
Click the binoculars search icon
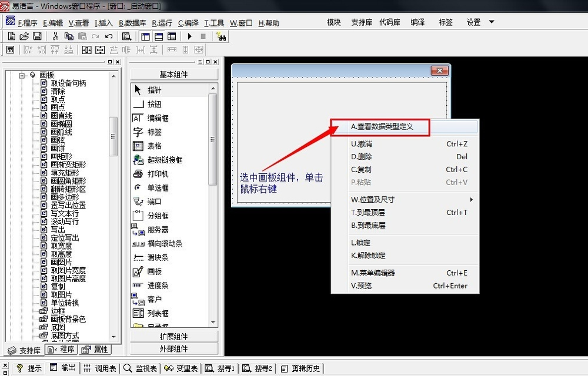click(x=222, y=36)
